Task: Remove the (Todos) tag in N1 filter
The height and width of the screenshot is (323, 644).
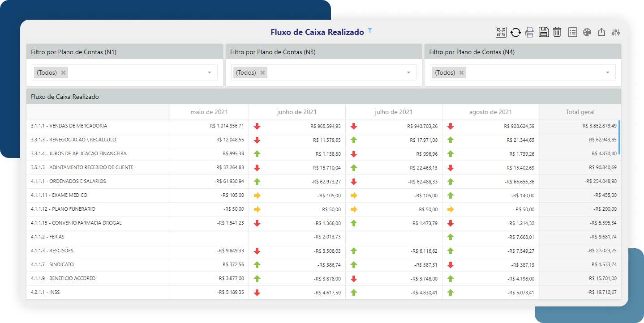Action: click(x=63, y=72)
